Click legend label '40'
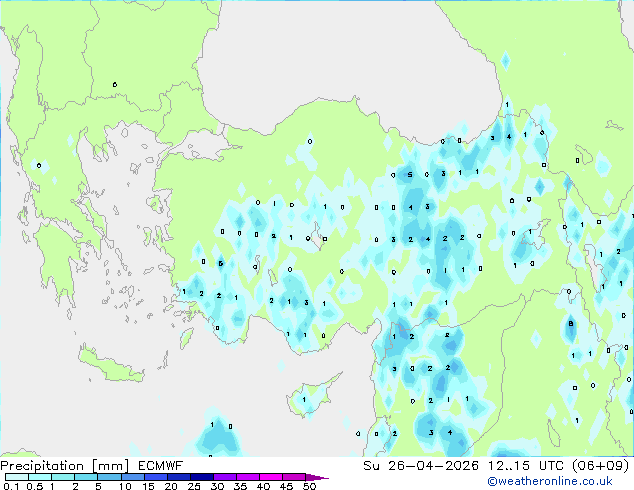634x490 pixels. [x=263, y=486]
